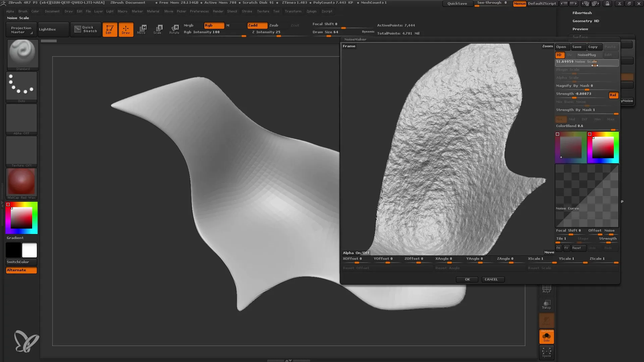The height and width of the screenshot is (362, 644).
Task: Click the OK button to confirm noise
Action: 467,279
